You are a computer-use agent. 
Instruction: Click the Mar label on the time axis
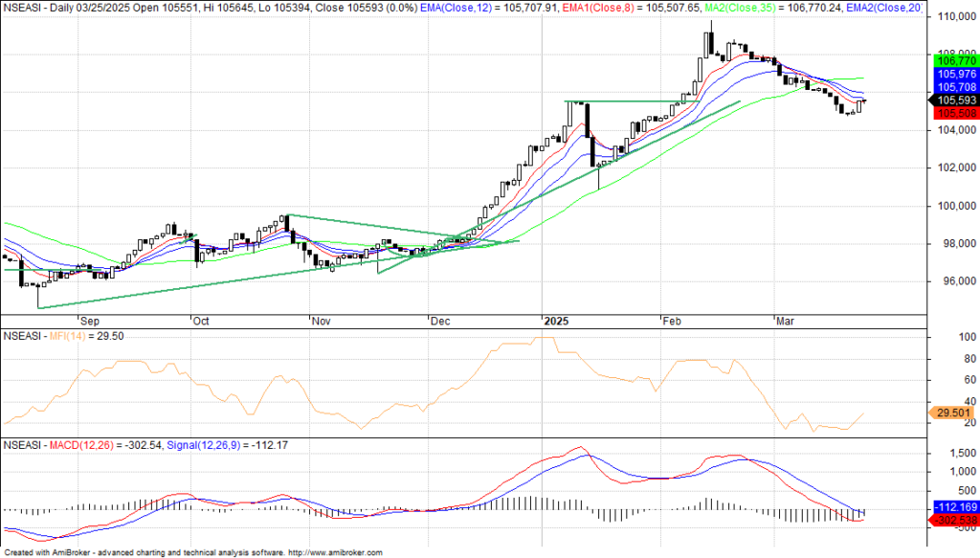(785, 322)
